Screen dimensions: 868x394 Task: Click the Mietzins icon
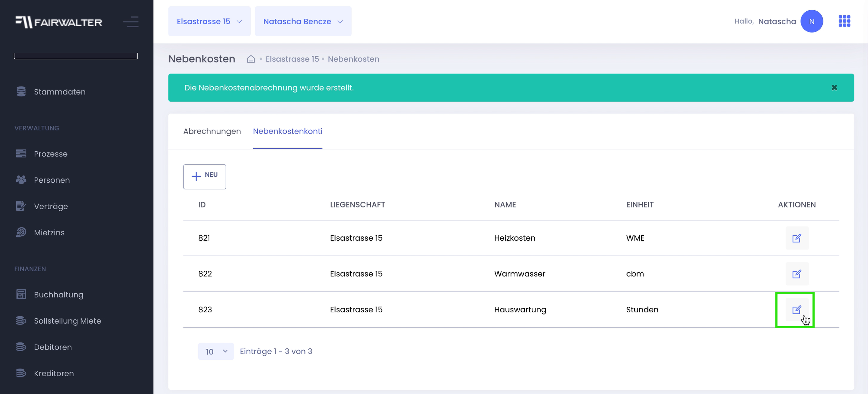click(x=21, y=232)
